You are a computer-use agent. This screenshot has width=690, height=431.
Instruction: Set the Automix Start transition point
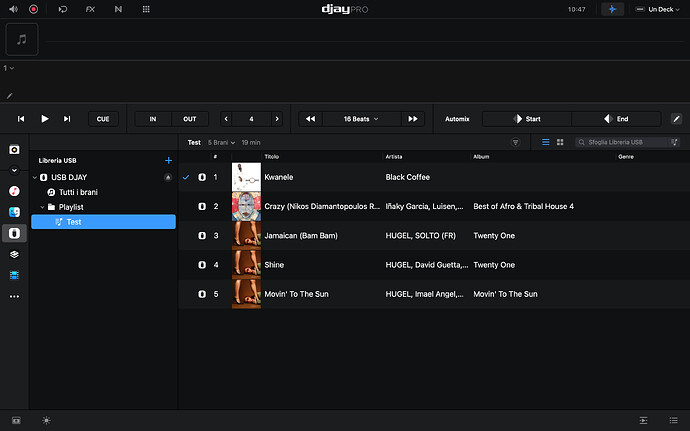pyautogui.click(x=527, y=119)
